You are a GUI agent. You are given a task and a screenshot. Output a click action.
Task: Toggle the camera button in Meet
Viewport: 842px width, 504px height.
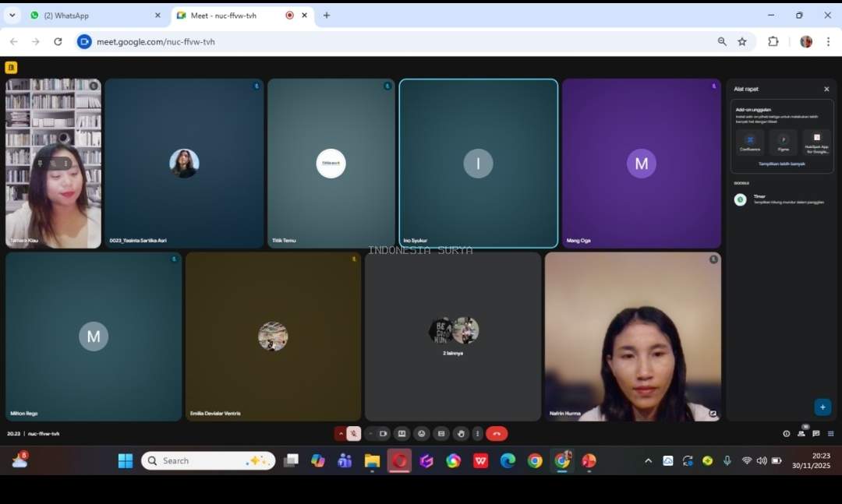click(x=383, y=434)
